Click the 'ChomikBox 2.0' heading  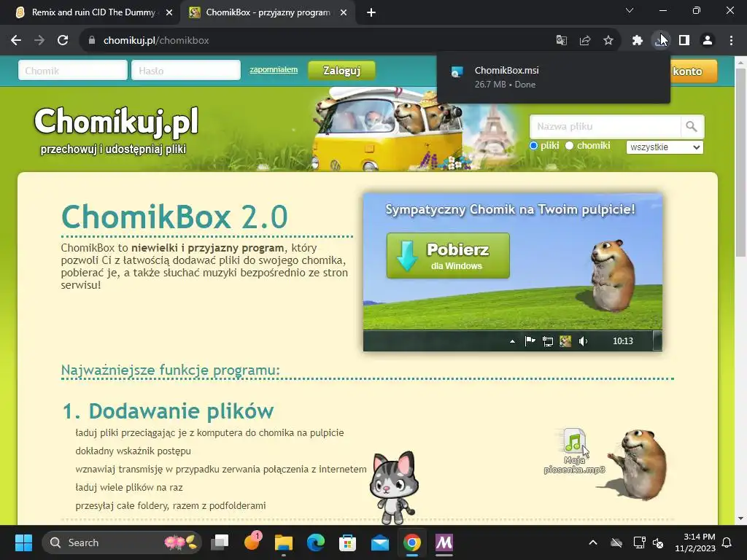(174, 217)
